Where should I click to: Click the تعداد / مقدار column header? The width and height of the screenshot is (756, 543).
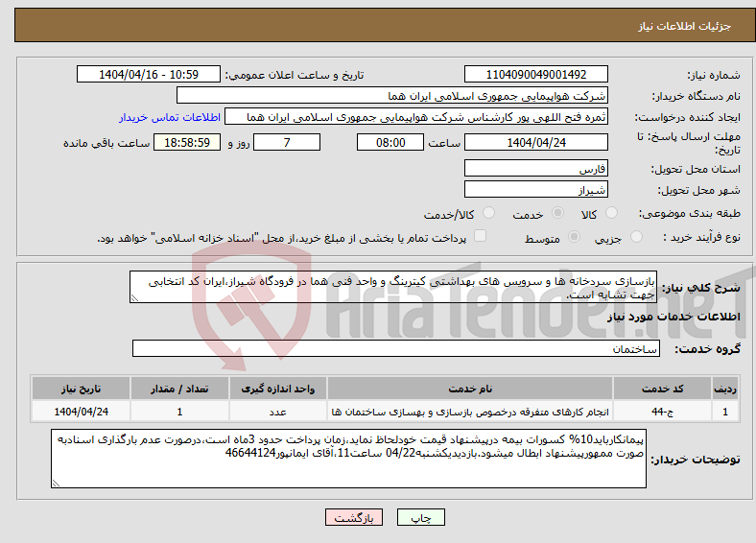(x=179, y=389)
